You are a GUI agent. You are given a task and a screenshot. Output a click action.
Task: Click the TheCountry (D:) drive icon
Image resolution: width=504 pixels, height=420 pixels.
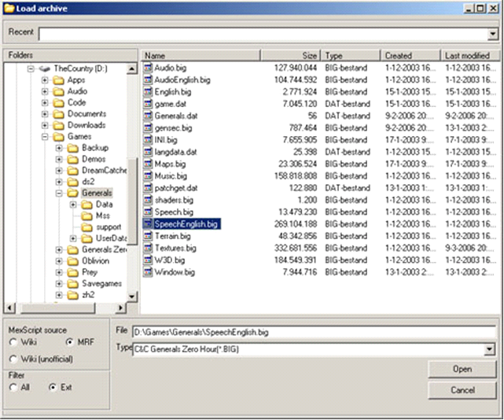44,69
